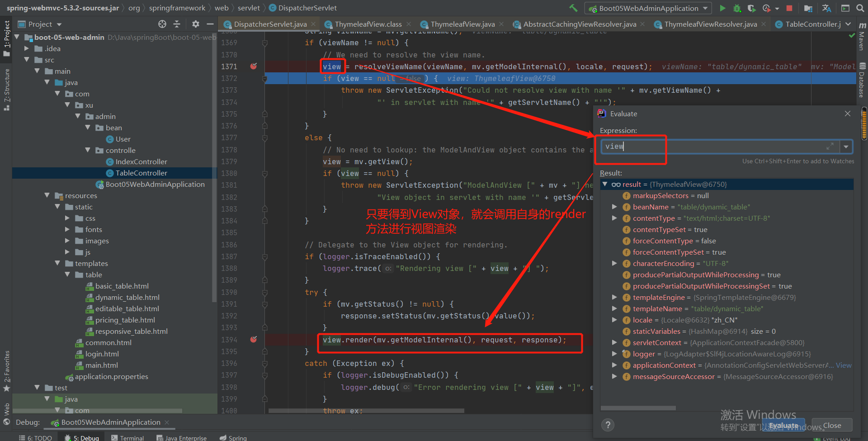Click the Evaluate button
The height and width of the screenshot is (441, 868).
click(x=783, y=425)
